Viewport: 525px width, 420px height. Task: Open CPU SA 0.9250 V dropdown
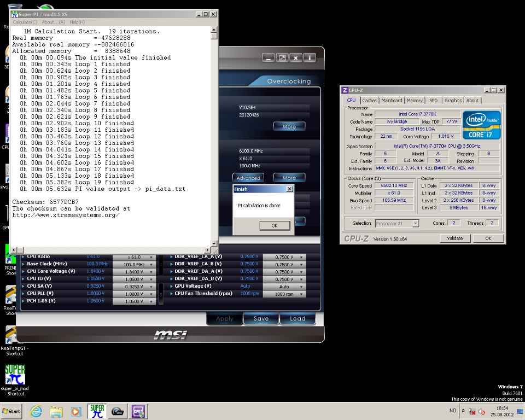134,287
